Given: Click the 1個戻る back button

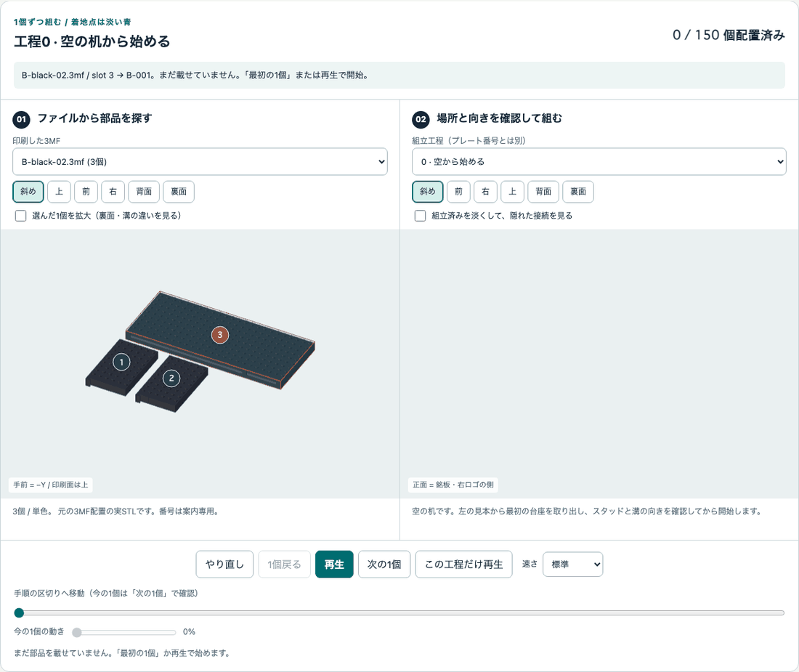Looking at the screenshot, I should [284, 564].
